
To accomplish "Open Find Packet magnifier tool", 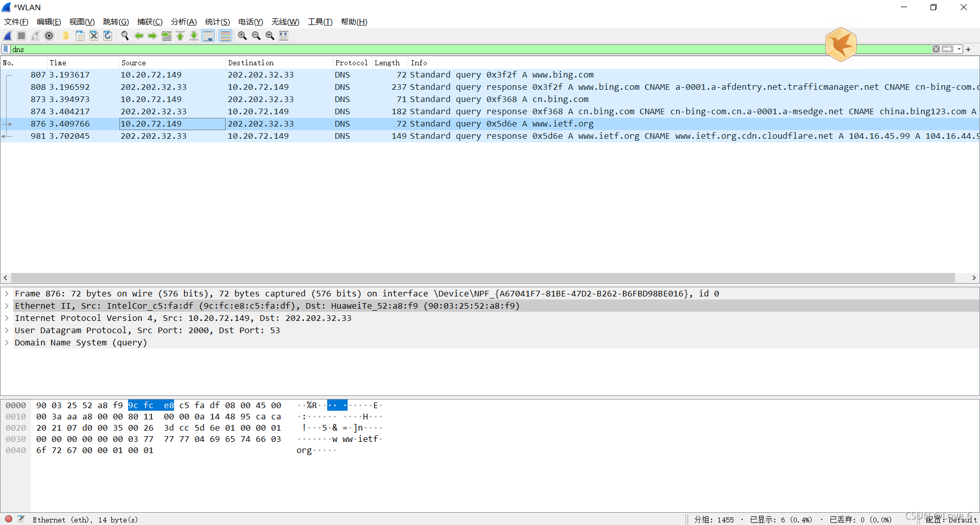I will click(x=125, y=36).
